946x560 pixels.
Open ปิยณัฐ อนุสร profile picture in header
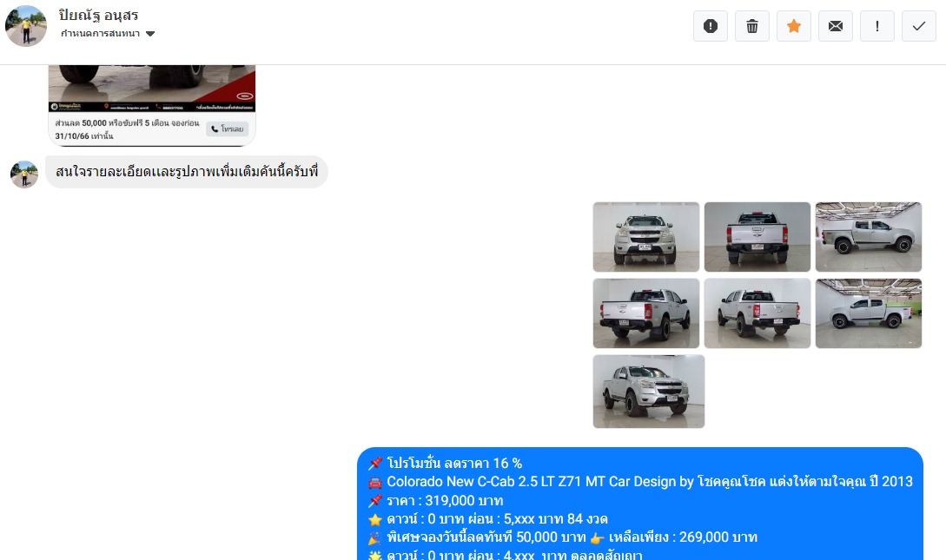coord(26,26)
